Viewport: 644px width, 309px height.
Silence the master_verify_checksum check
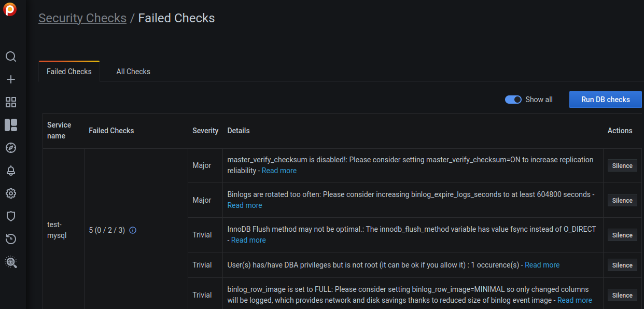[622, 165]
